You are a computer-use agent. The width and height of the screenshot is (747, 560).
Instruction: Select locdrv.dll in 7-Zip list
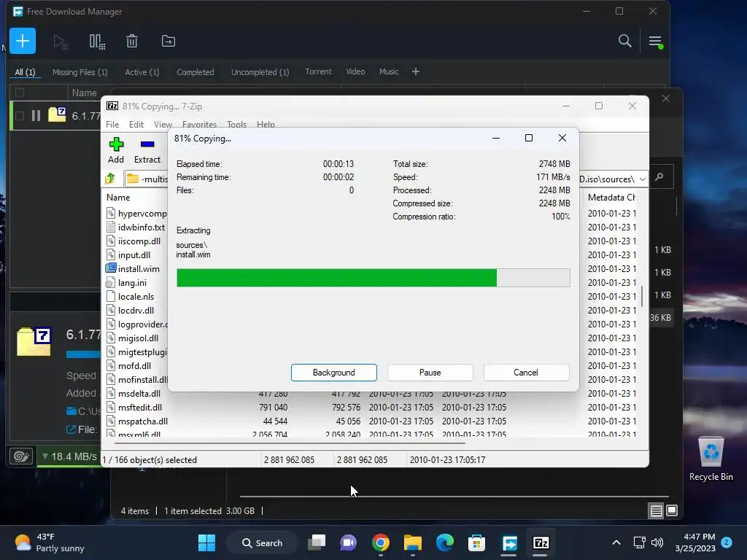(130, 310)
